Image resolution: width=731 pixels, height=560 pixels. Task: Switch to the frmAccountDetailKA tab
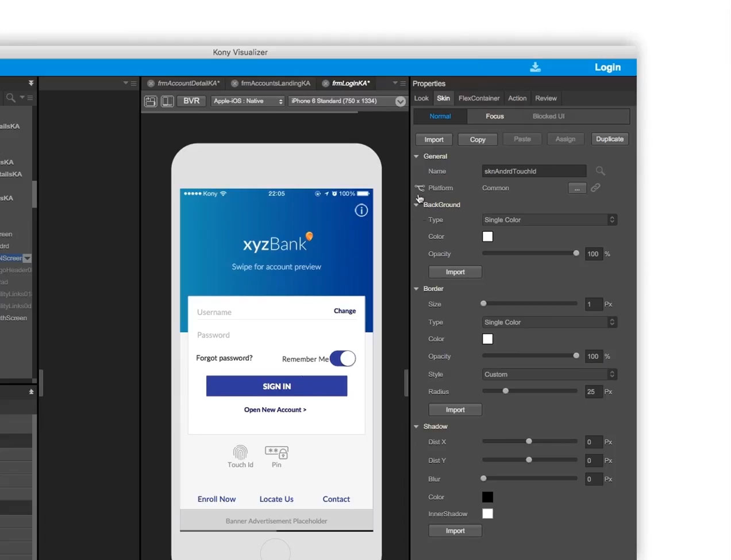coord(188,83)
